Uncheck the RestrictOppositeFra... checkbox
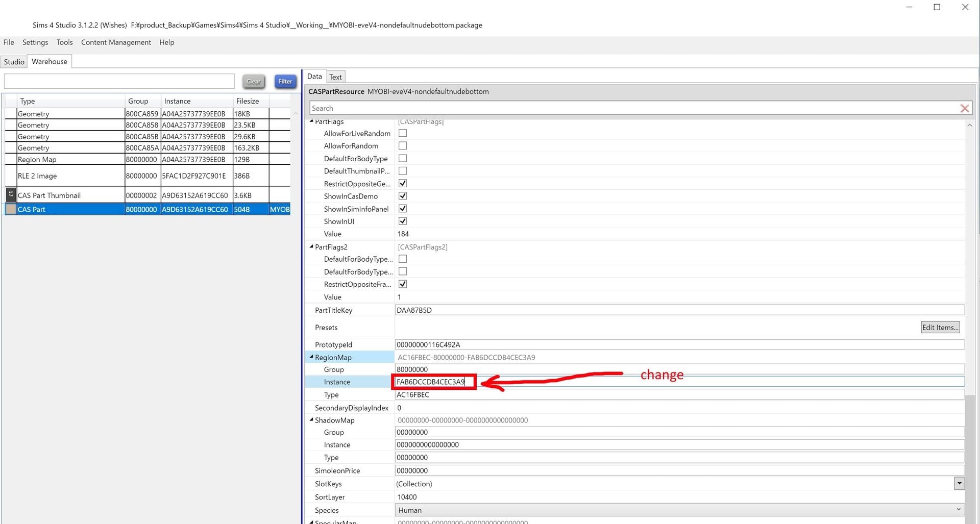 click(403, 284)
